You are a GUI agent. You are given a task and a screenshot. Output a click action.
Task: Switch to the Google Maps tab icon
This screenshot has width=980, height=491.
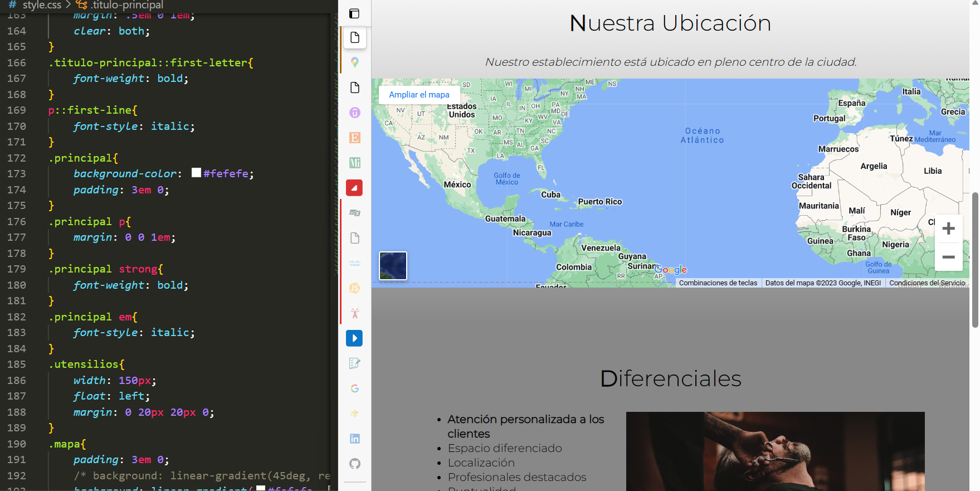pos(354,62)
